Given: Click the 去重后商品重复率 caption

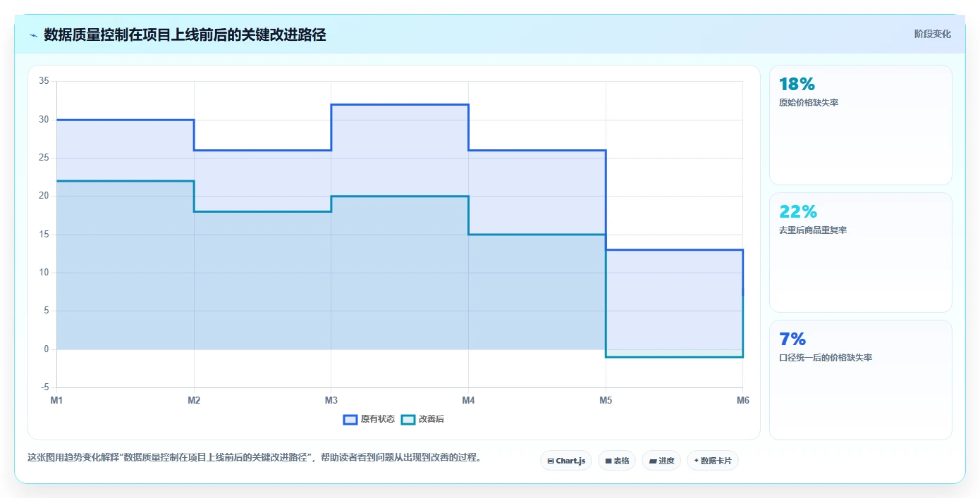Looking at the screenshot, I should (x=813, y=230).
